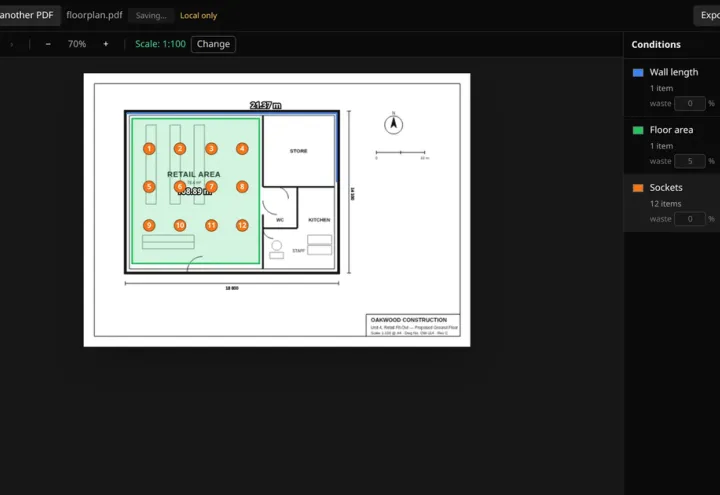The height and width of the screenshot is (495, 720).
Task: Click the orange Sockets color swatch
Action: (638, 188)
